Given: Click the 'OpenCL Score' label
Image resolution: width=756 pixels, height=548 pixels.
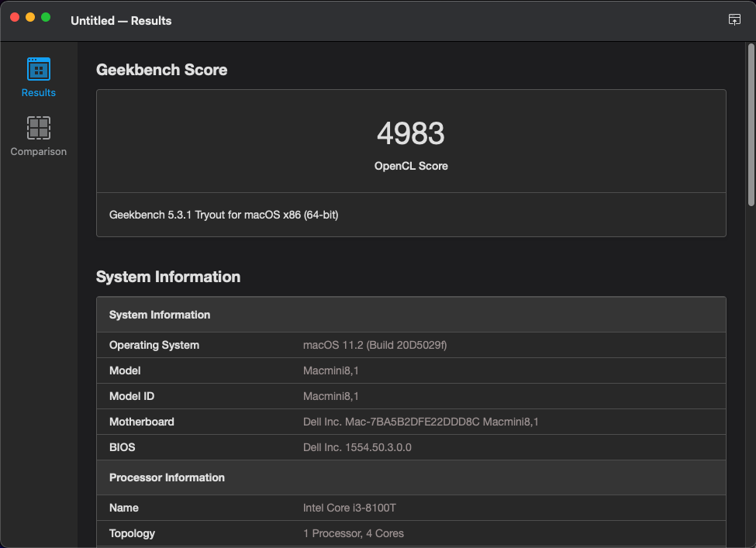Looking at the screenshot, I should point(411,166).
